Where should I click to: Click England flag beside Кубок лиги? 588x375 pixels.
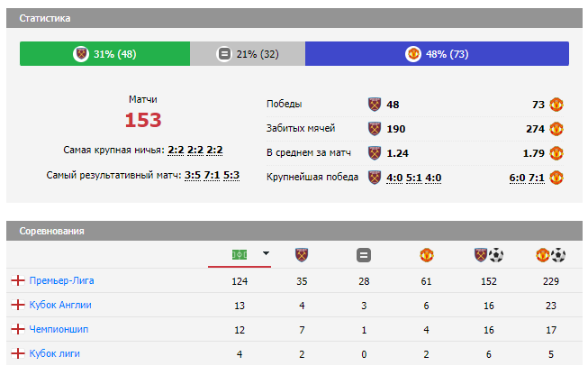(x=17, y=354)
